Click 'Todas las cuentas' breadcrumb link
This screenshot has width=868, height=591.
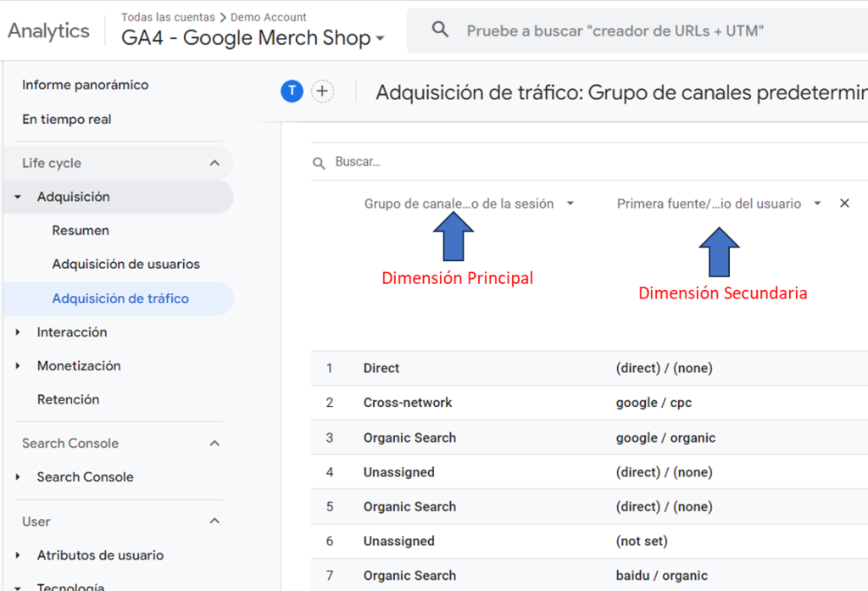(x=168, y=17)
